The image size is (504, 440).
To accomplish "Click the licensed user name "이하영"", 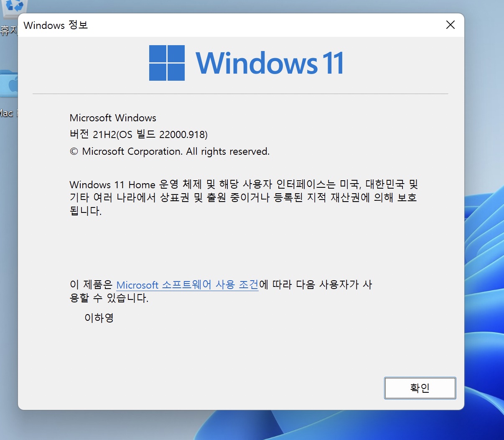I will 99,318.
